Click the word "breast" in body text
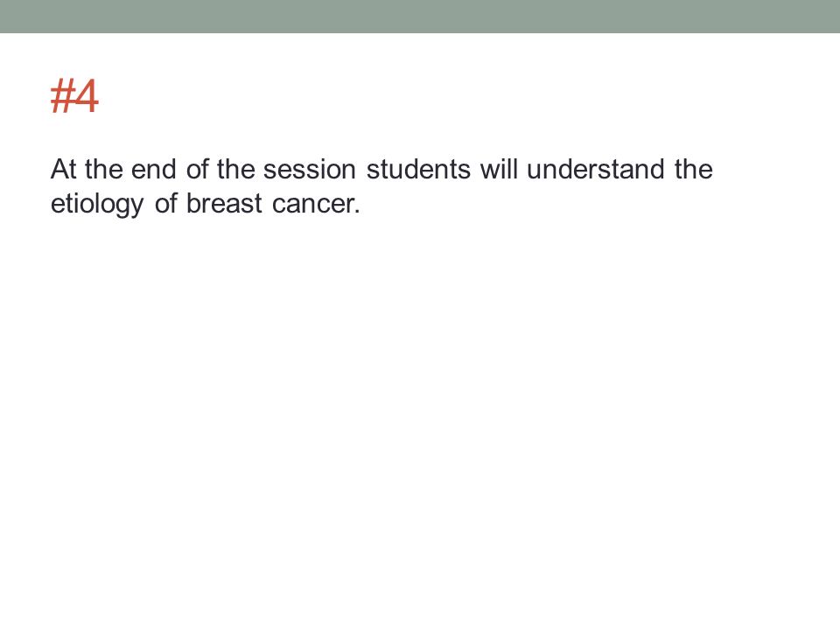 224,204
